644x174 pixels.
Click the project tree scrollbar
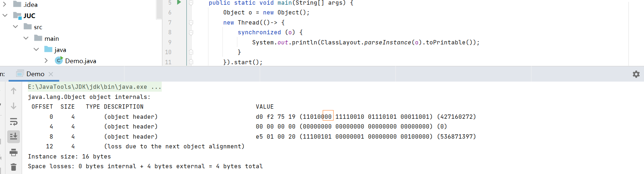(159, 10)
